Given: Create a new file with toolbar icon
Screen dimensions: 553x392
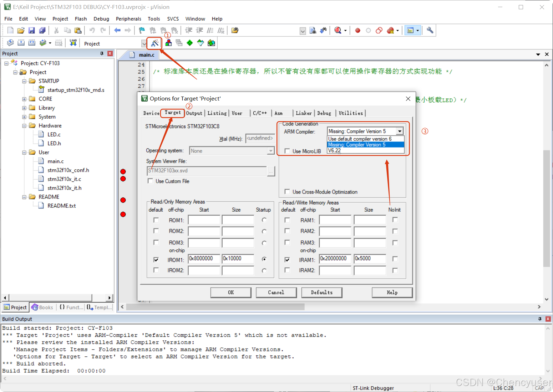Looking at the screenshot, I should point(10,30).
